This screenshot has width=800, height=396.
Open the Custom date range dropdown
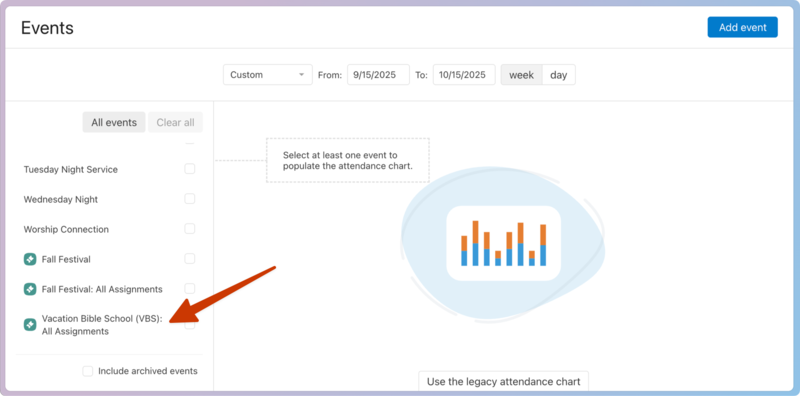click(x=267, y=75)
